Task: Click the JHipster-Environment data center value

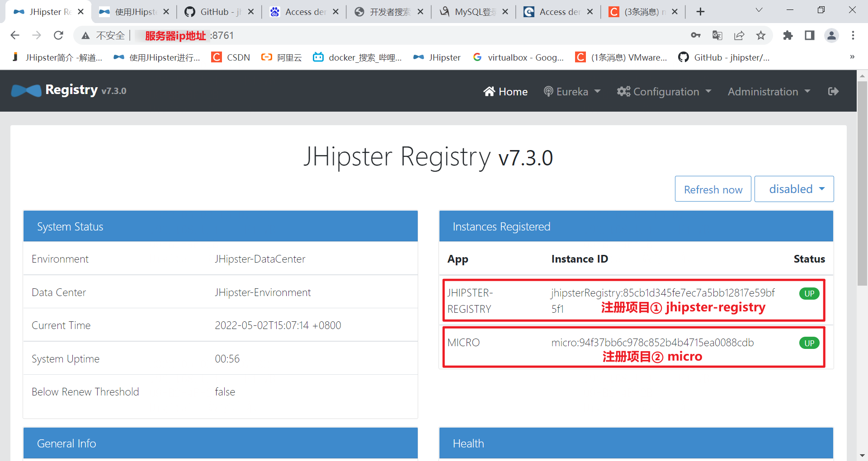Action: point(263,292)
